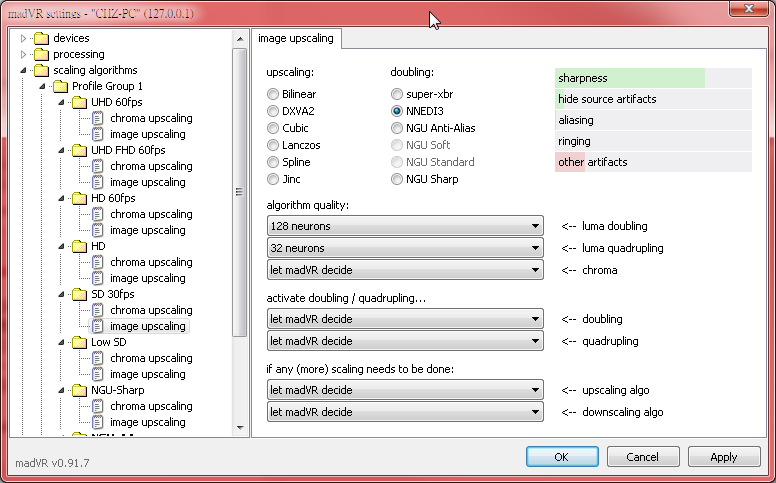Open chroma upscaling under Low SD

coord(151,358)
